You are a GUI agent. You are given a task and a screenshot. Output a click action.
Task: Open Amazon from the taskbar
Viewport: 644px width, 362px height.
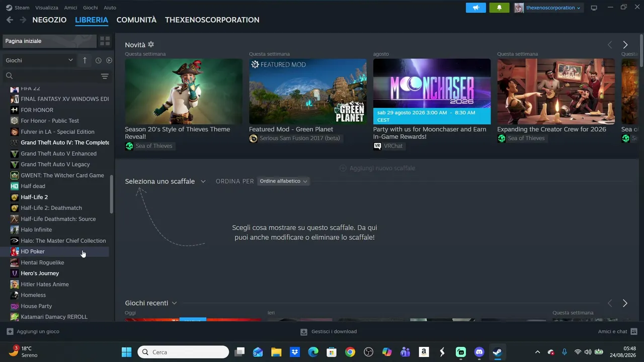(x=424, y=352)
